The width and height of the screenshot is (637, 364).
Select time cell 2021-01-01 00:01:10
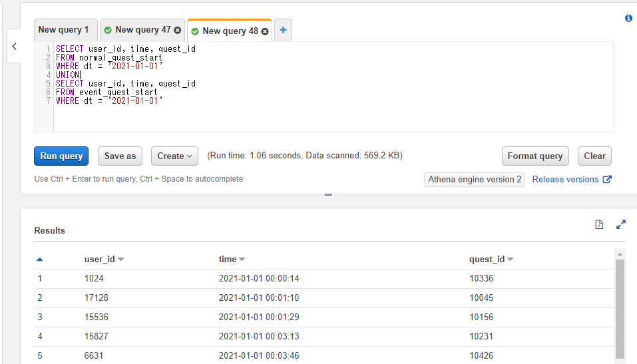[259, 297]
